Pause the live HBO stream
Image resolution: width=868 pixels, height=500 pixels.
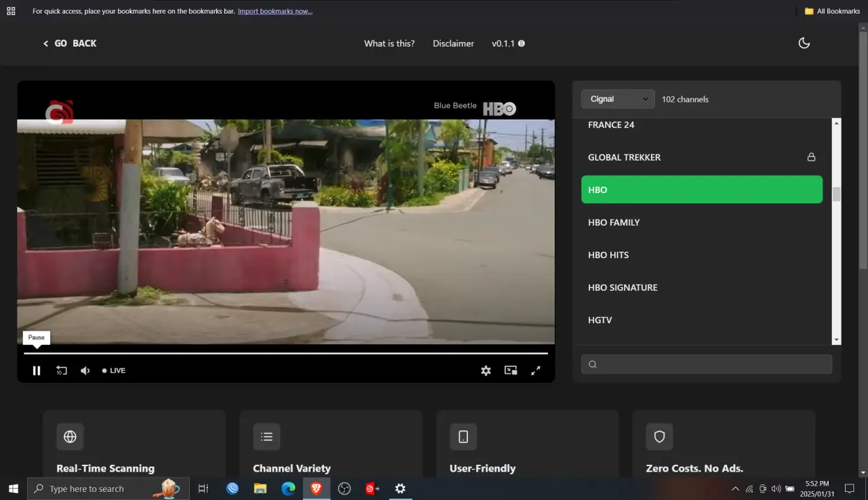(x=37, y=371)
